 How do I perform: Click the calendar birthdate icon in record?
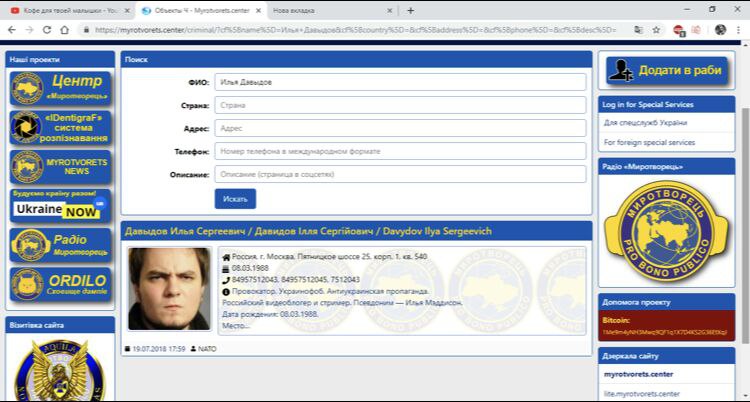click(226, 268)
